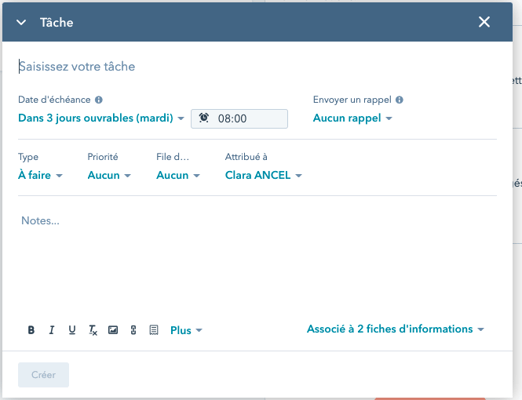Open the Type dropdown 'À faire'
Image resolution: width=522 pixels, height=400 pixels.
pos(40,175)
